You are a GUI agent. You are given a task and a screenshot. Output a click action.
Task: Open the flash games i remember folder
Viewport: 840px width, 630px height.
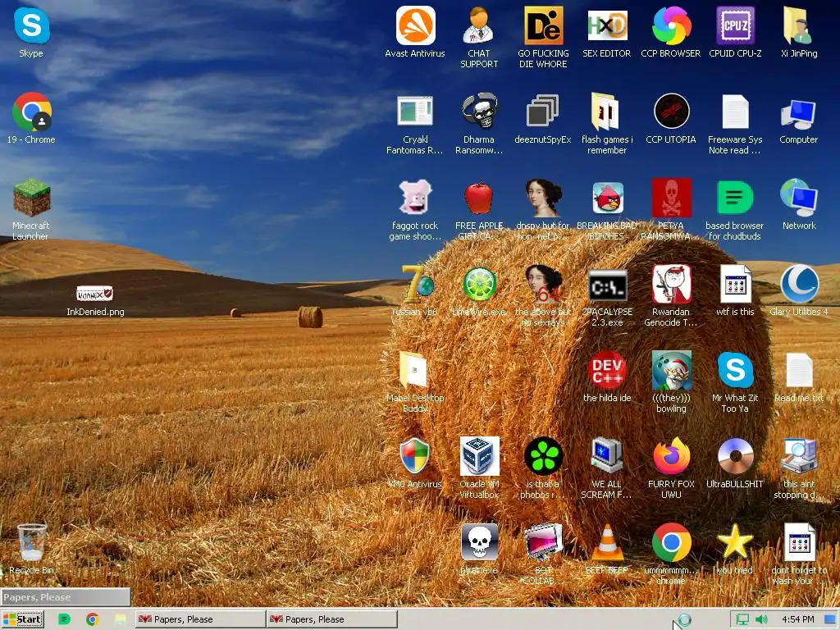606,112
